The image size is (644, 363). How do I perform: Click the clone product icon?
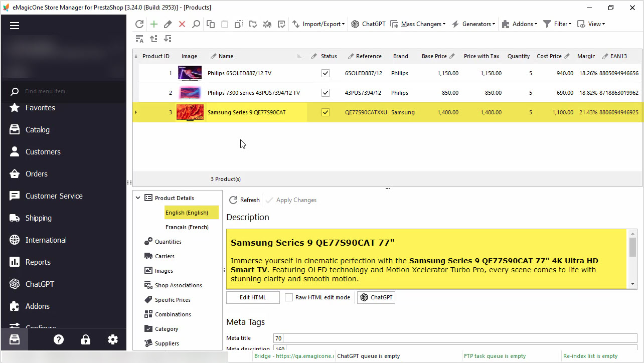[239, 24]
